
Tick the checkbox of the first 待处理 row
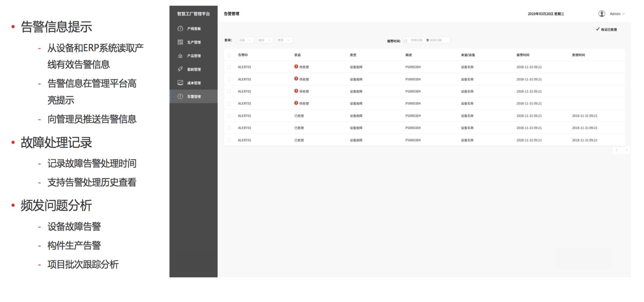(x=229, y=67)
